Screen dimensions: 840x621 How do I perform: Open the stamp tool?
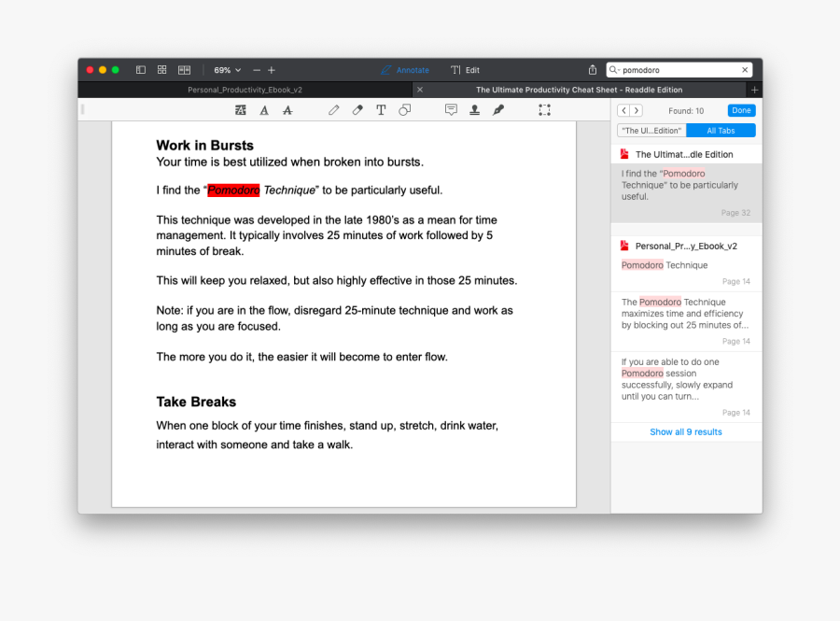474,110
